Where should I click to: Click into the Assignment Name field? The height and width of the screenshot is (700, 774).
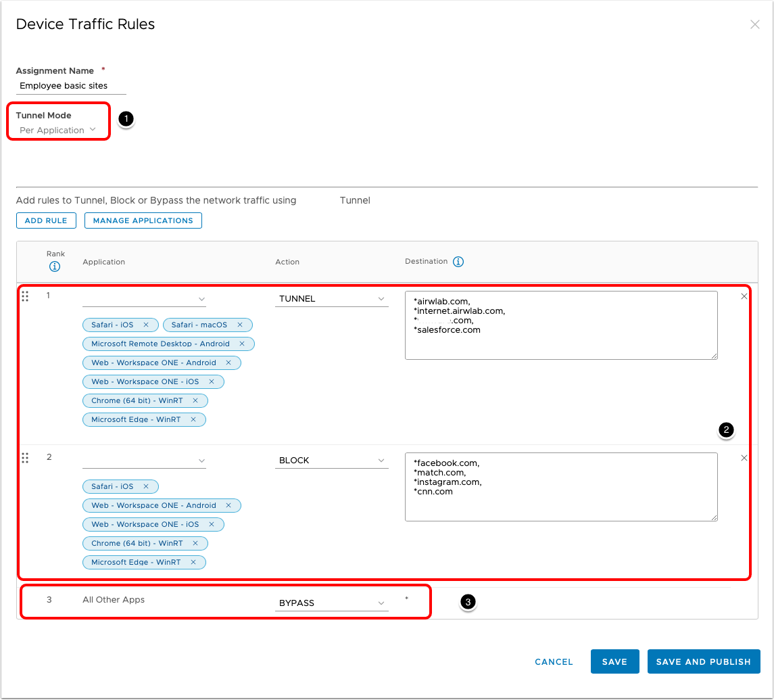[71, 86]
